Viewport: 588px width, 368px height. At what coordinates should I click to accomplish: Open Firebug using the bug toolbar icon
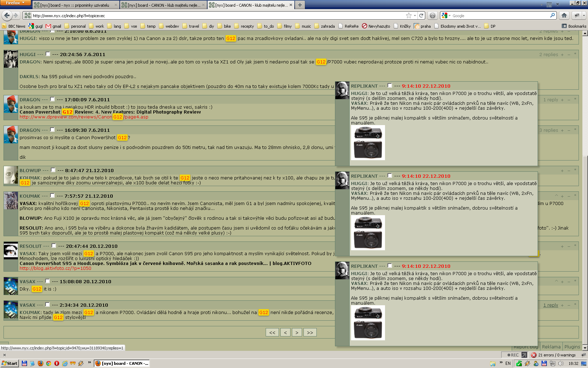576,15
